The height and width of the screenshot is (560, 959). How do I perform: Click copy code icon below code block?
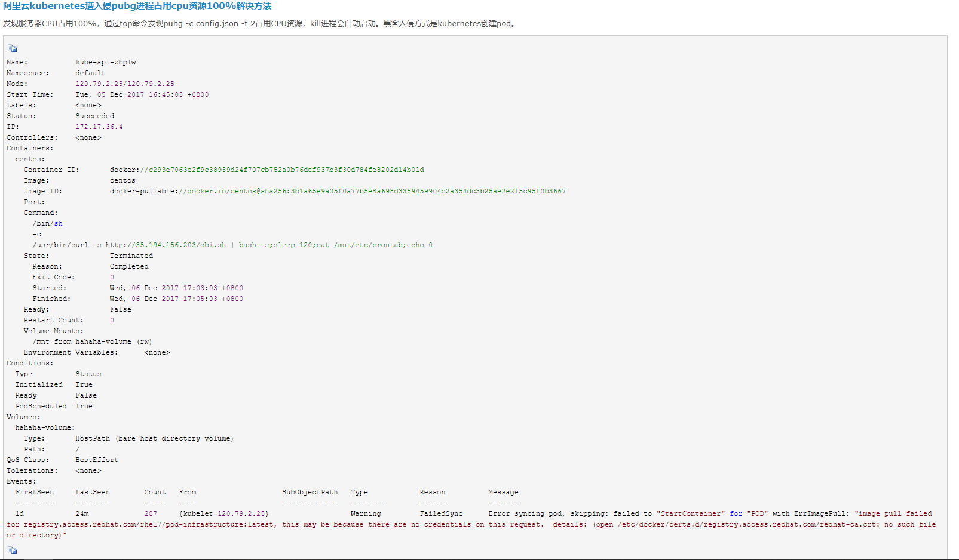click(x=12, y=550)
